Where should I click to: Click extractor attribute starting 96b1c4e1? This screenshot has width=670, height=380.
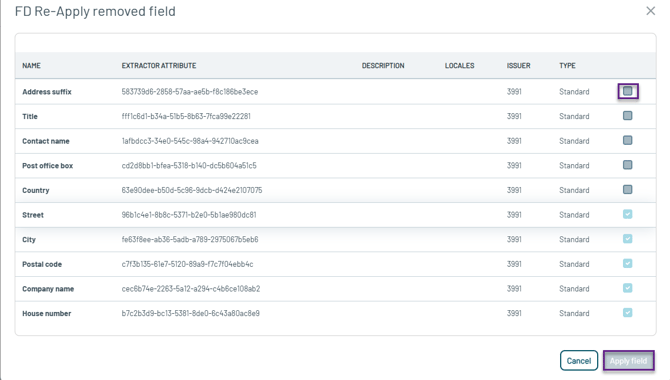pos(189,215)
